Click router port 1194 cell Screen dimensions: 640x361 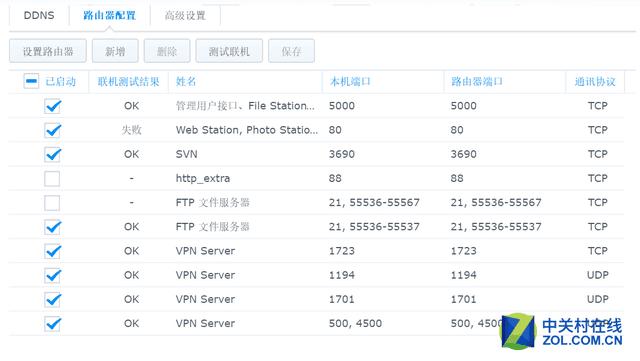point(463,275)
